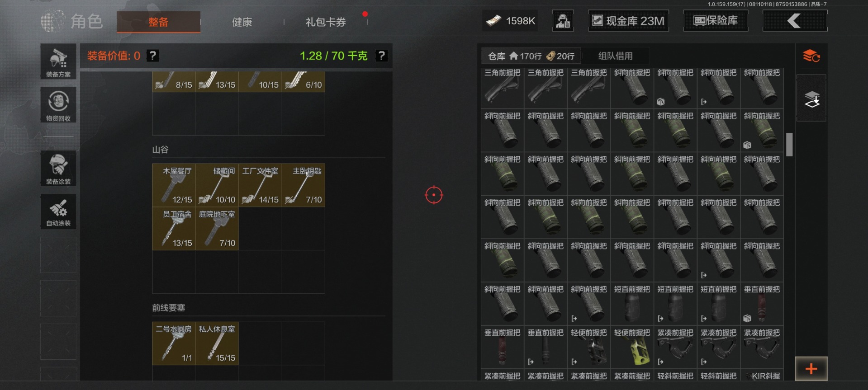Click the back arrow in top bar

pos(795,21)
